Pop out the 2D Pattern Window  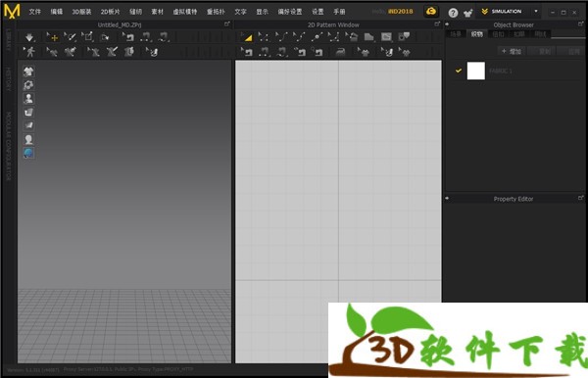pos(437,24)
